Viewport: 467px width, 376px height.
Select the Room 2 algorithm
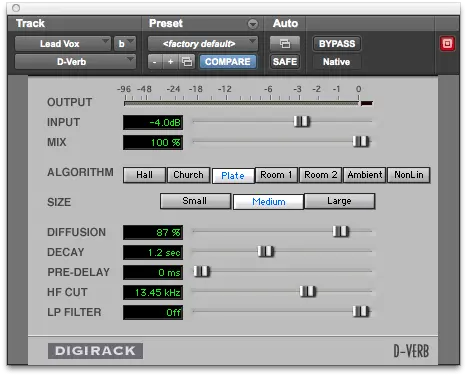click(320, 175)
